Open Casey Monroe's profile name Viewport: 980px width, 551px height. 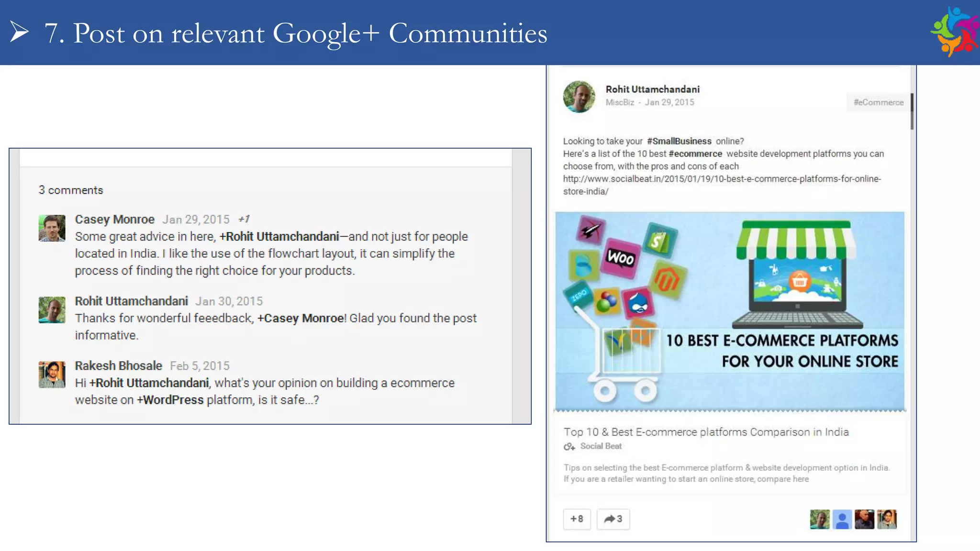[115, 220]
